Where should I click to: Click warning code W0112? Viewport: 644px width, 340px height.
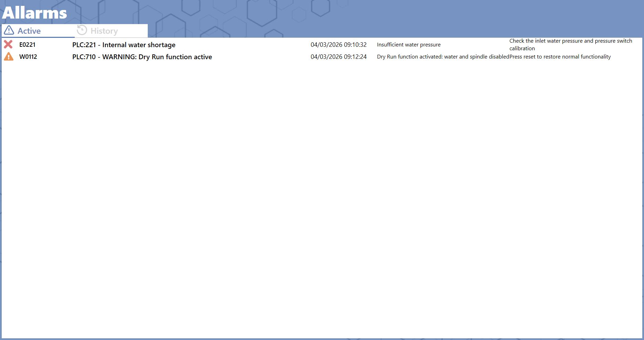click(28, 57)
